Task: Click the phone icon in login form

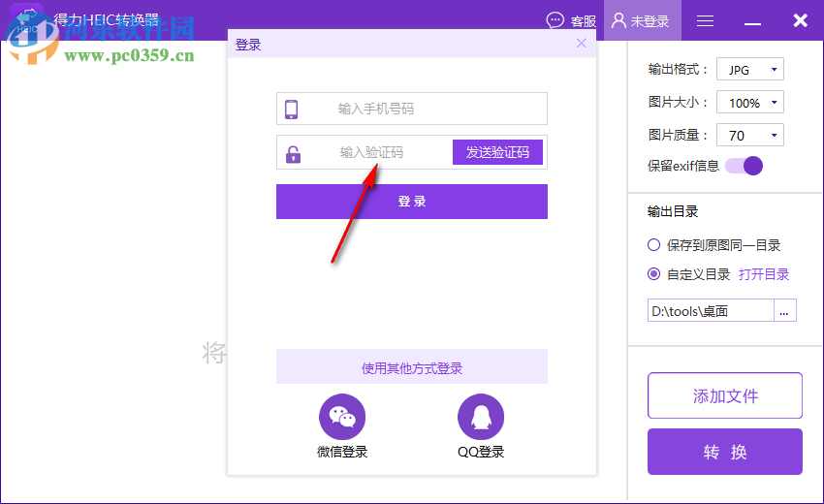Action: click(291, 110)
